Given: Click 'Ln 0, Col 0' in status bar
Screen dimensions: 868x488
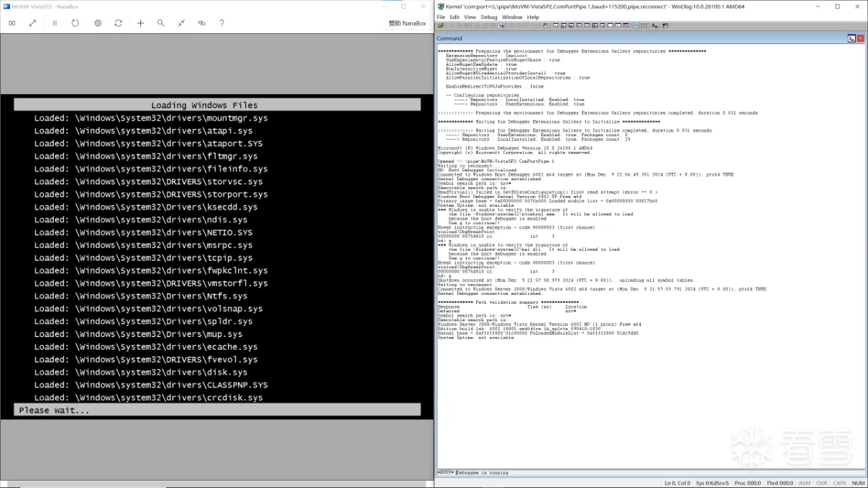Looking at the screenshot, I should (677, 483).
